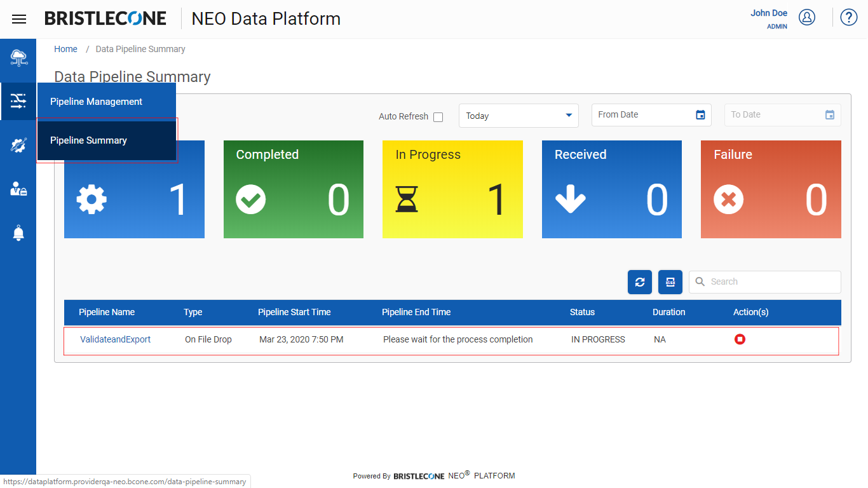Open the To Date calendar icon
Viewport: 868px width, 488px height.
pyautogui.click(x=830, y=115)
